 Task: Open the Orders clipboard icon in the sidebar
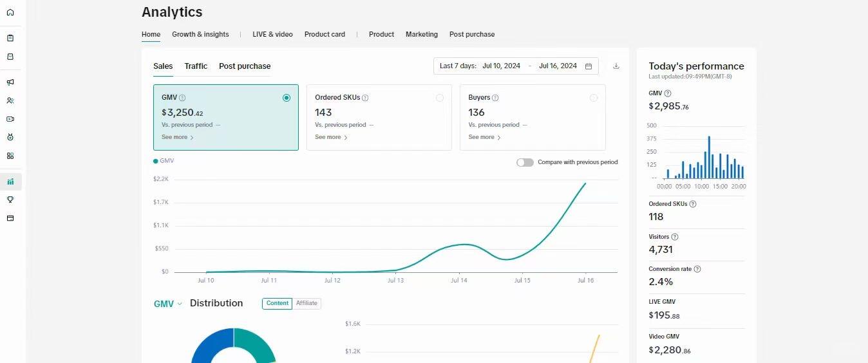[10, 38]
